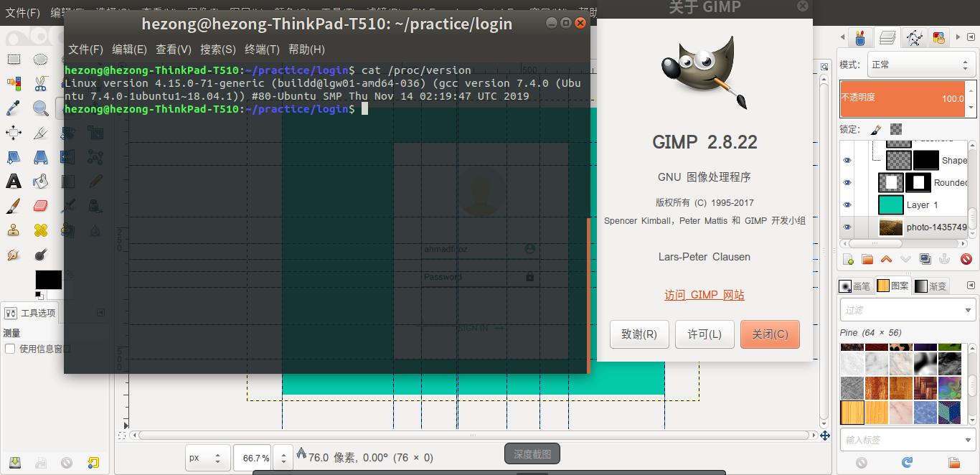Raise the selected layer with the up arrow
The height and width of the screenshot is (475, 980).
point(886,259)
